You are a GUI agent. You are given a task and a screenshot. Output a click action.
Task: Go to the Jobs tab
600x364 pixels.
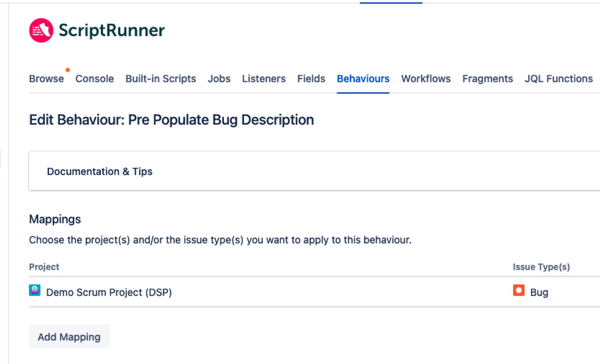click(x=219, y=79)
